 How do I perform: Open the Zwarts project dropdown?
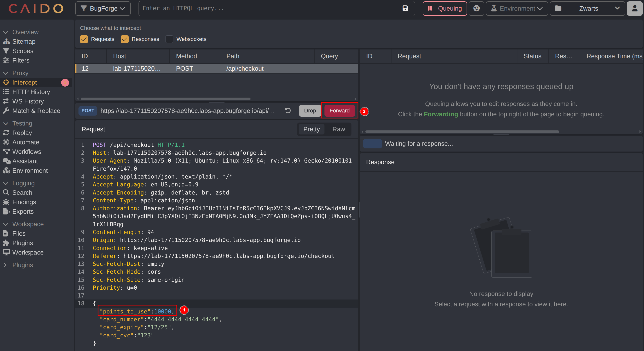pyautogui.click(x=587, y=8)
